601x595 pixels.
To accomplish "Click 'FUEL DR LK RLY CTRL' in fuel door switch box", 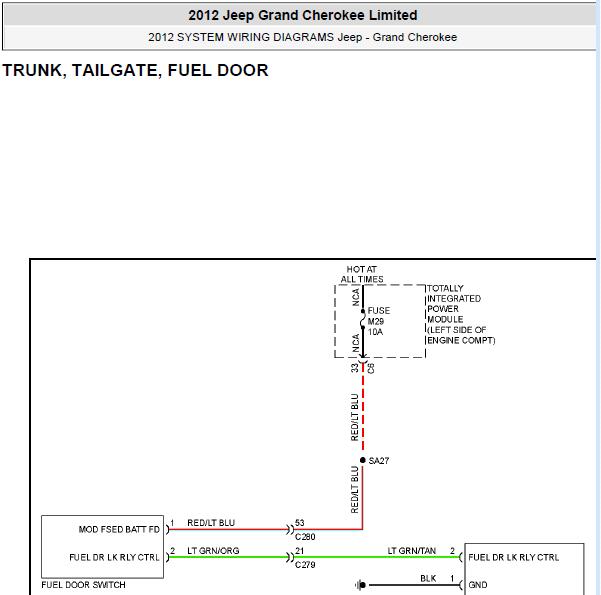I will tap(114, 557).
